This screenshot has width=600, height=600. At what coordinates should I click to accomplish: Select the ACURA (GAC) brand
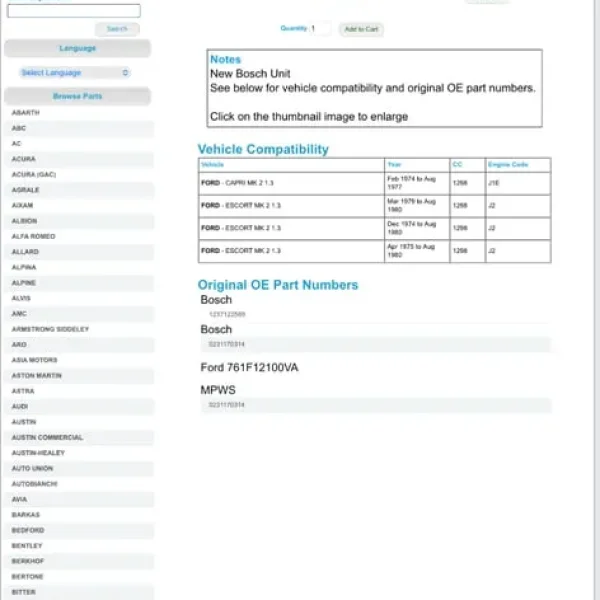tap(34, 174)
